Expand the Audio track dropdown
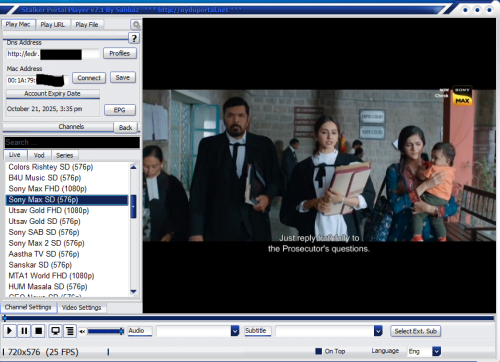 [235, 331]
